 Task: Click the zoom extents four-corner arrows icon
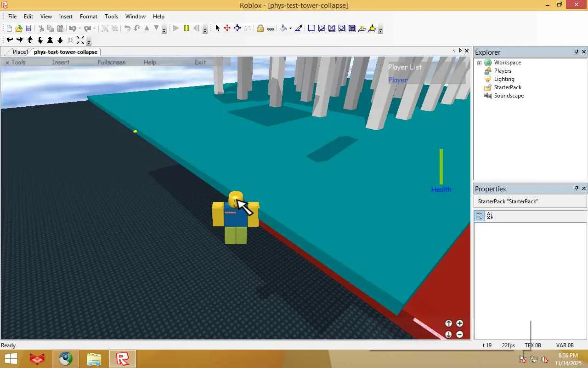(80, 40)
